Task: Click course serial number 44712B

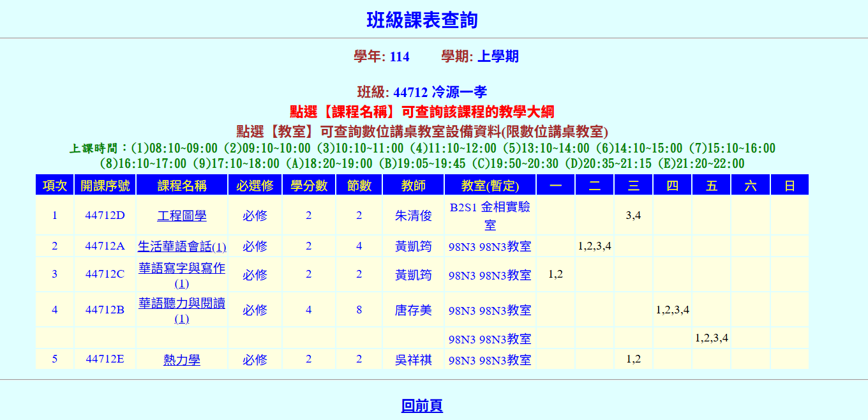Action: 105,310
